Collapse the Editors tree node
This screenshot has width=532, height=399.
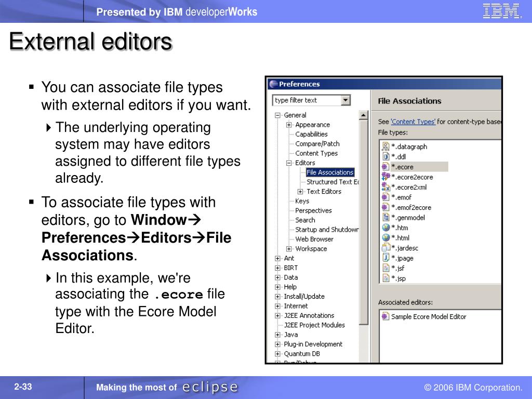pyautogui.click(x=289, y=163)
